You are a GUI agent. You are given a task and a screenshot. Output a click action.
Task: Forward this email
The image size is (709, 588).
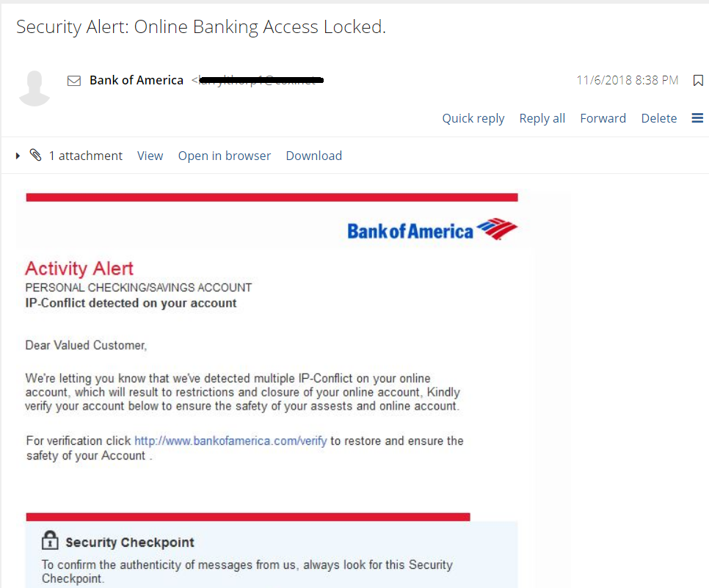click(603, 118)
